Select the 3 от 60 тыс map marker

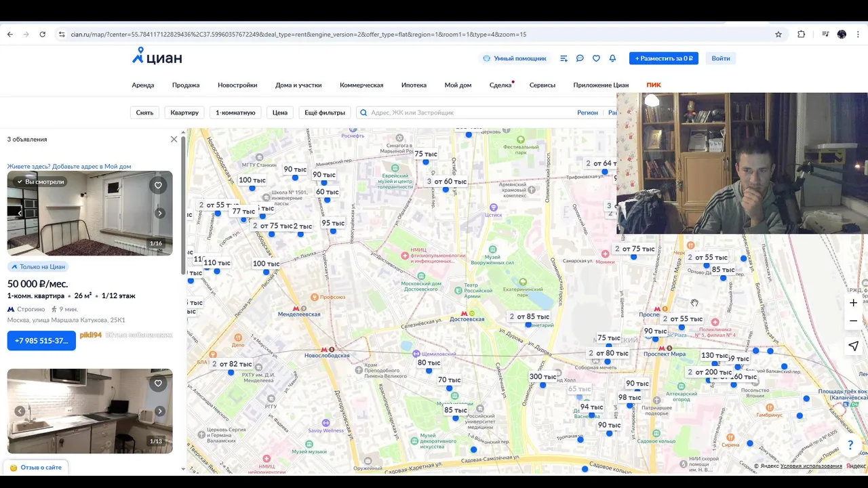point(446,182)
